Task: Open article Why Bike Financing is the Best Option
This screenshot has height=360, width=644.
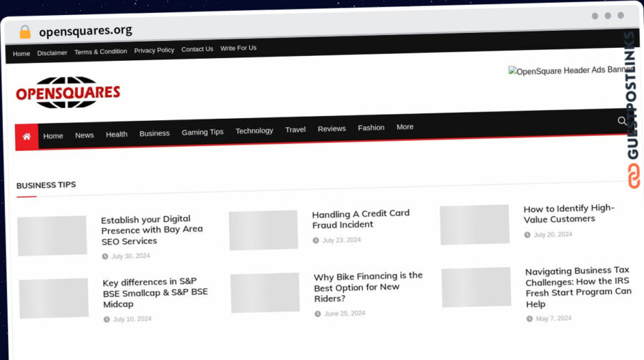Action: pos(368,287)
